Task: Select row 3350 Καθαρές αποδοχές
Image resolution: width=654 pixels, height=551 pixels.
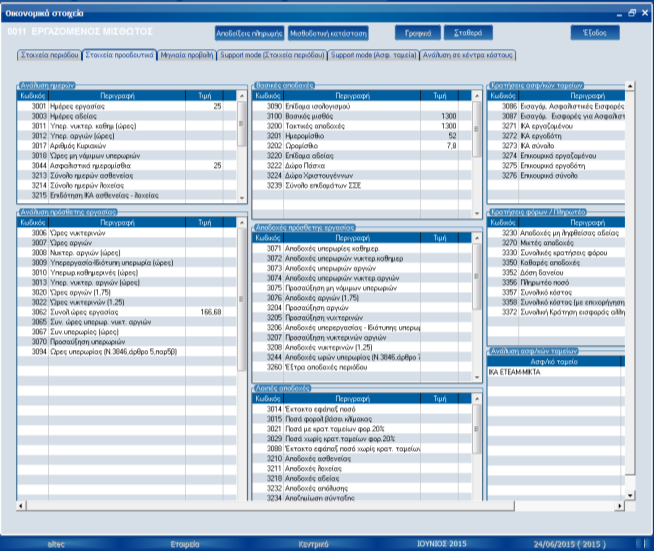Action: coord(556,263)
